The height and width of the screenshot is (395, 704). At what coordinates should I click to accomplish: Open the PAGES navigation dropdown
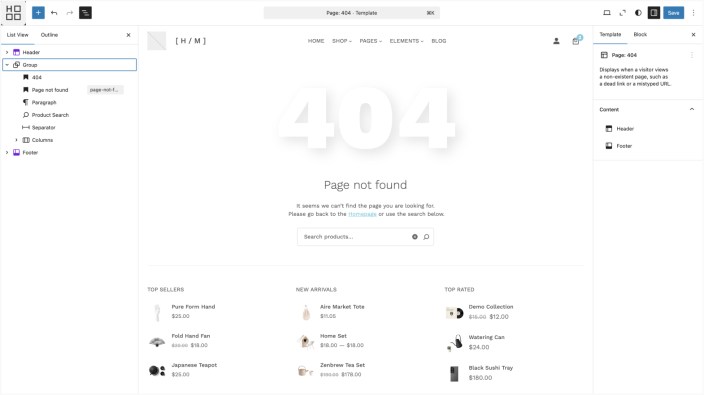point(370,41)
